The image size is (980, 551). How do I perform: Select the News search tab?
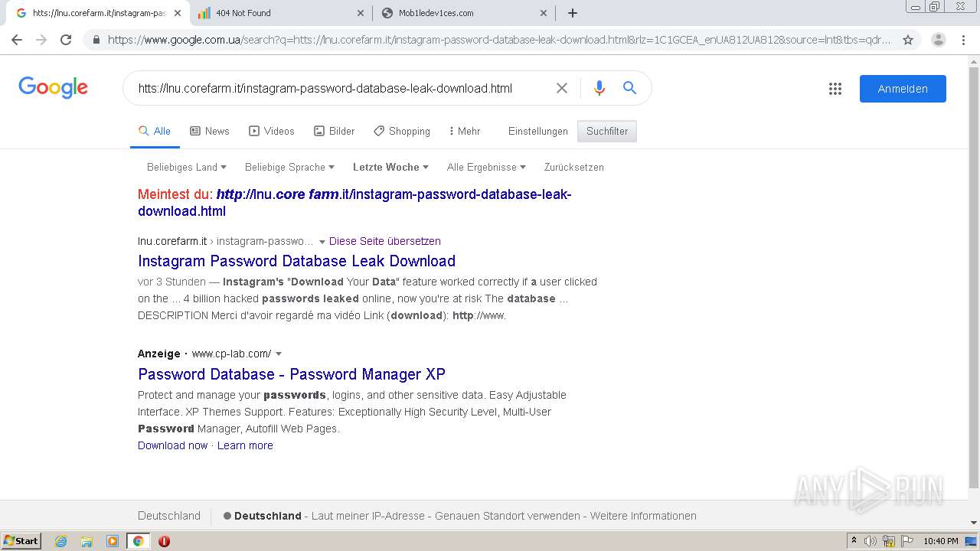coord(210,131)
